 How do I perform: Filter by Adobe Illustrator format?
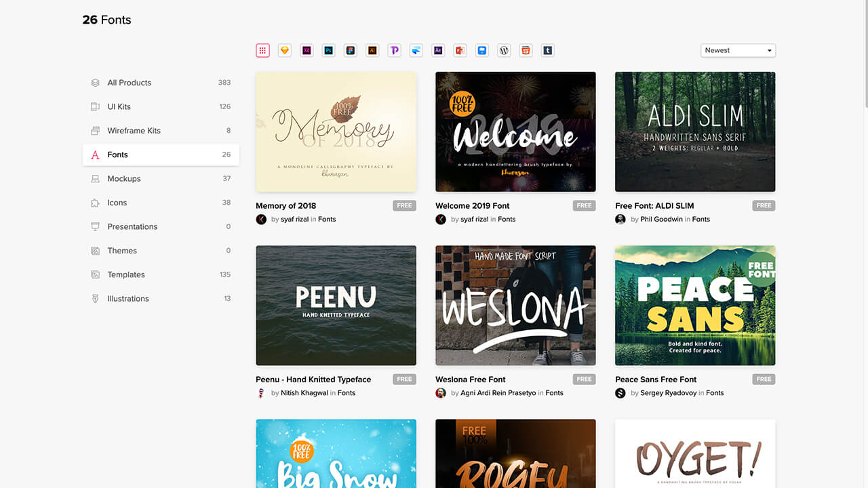372,50
